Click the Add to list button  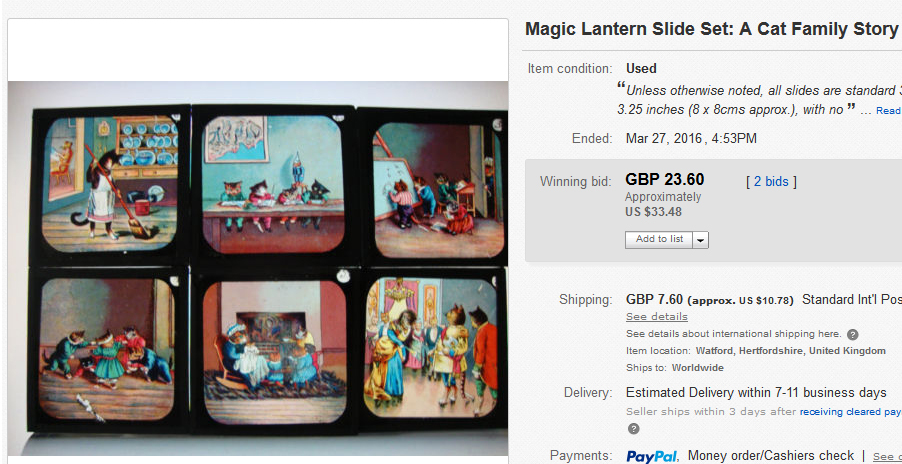point(659,240)
